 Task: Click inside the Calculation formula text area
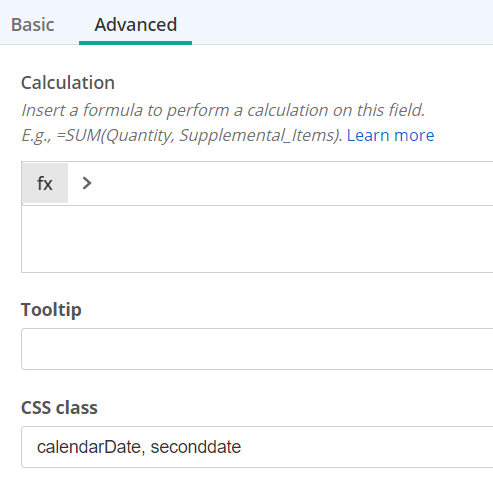coord(257,239)
